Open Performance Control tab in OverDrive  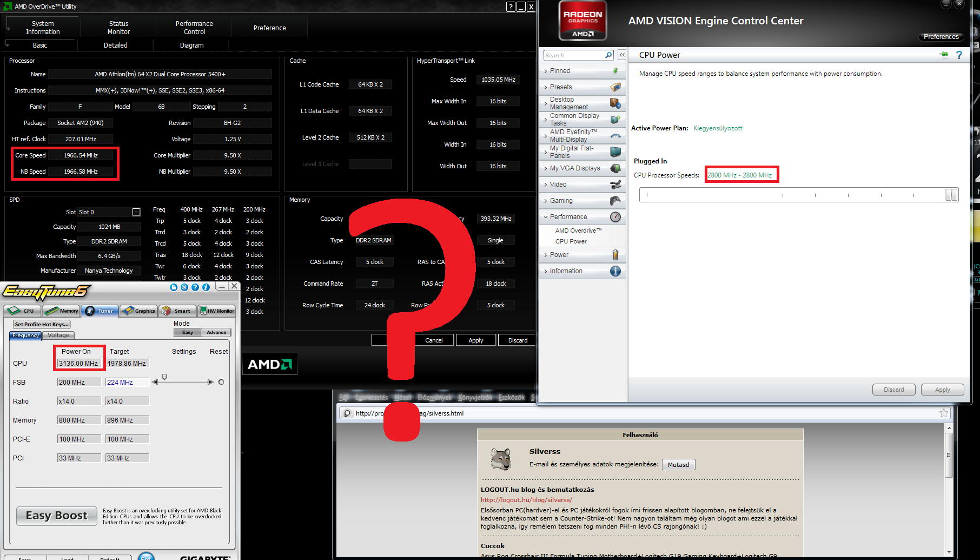(x=194, y=28)
